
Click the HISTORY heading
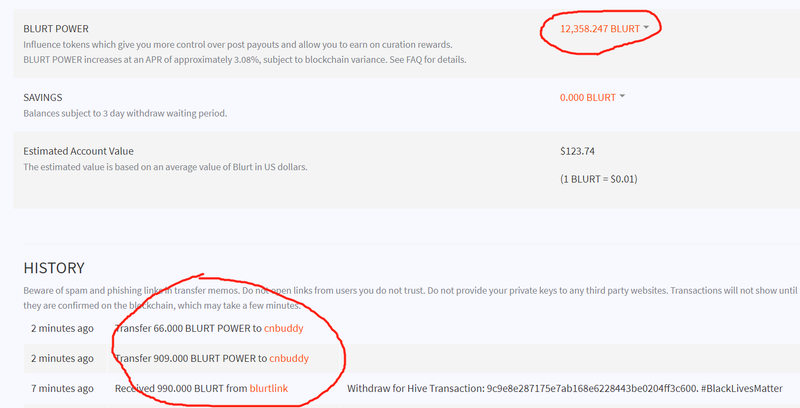pos(54,268)
